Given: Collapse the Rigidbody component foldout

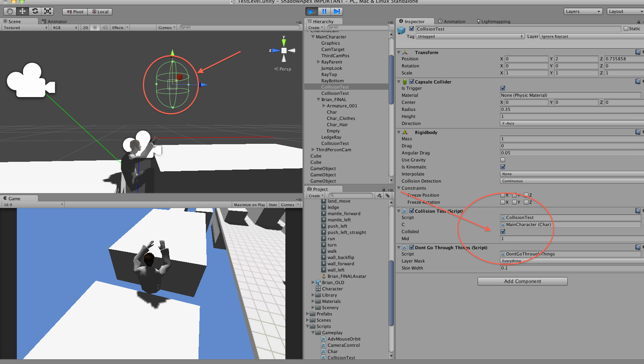Looking at the screenshot, I should coord(399,132).
